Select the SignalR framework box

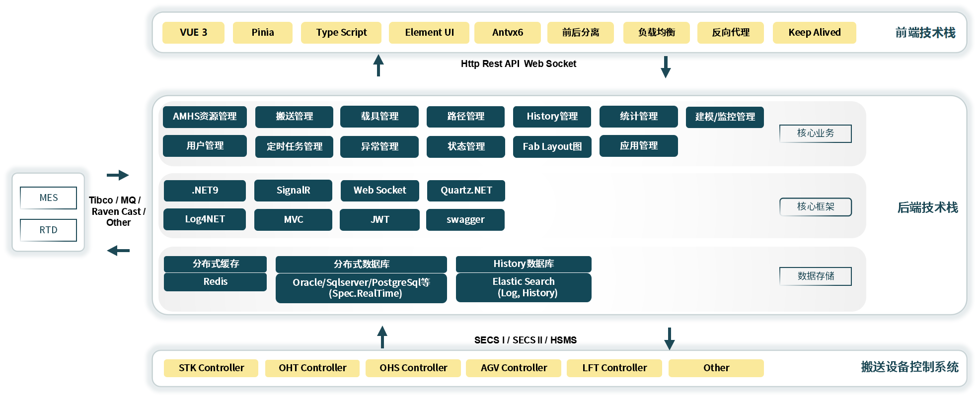pyautogui.click(x=293, y=191)
